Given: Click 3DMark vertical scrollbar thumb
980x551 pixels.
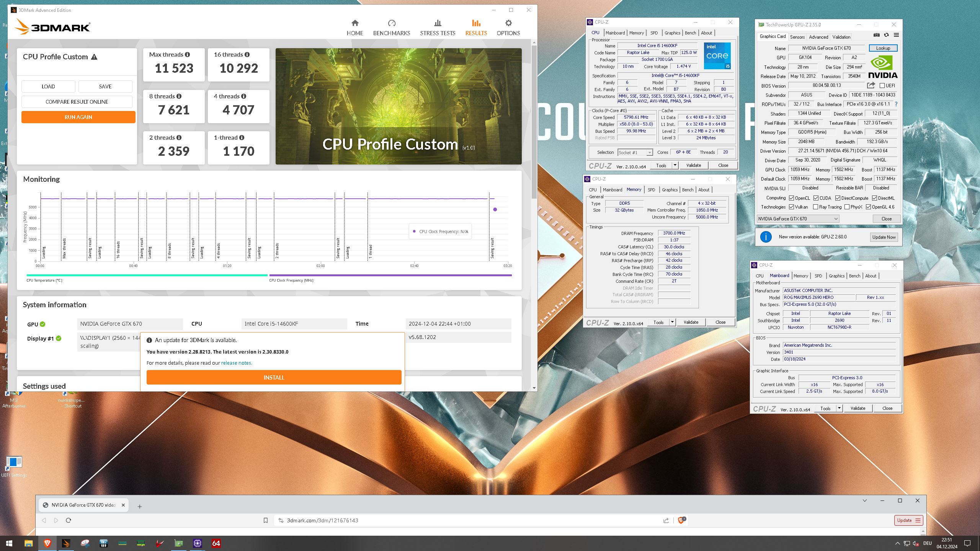Looking at the screenshot, I should coord(534,122).
